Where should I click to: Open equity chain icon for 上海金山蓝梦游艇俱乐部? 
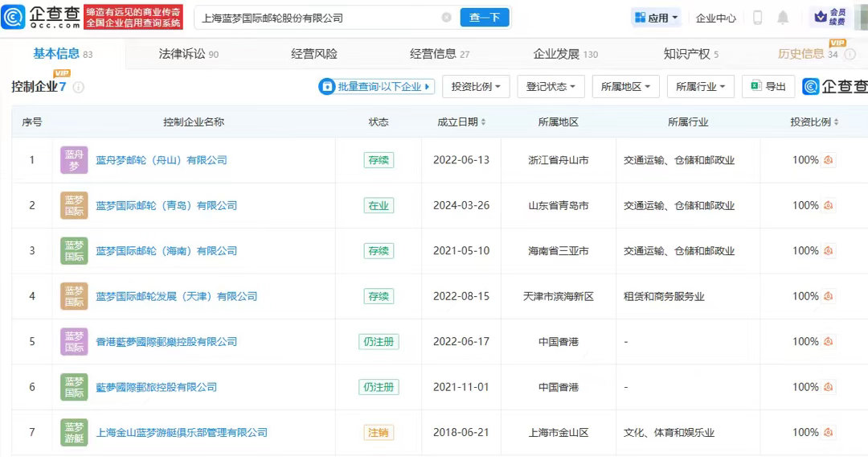828,433
